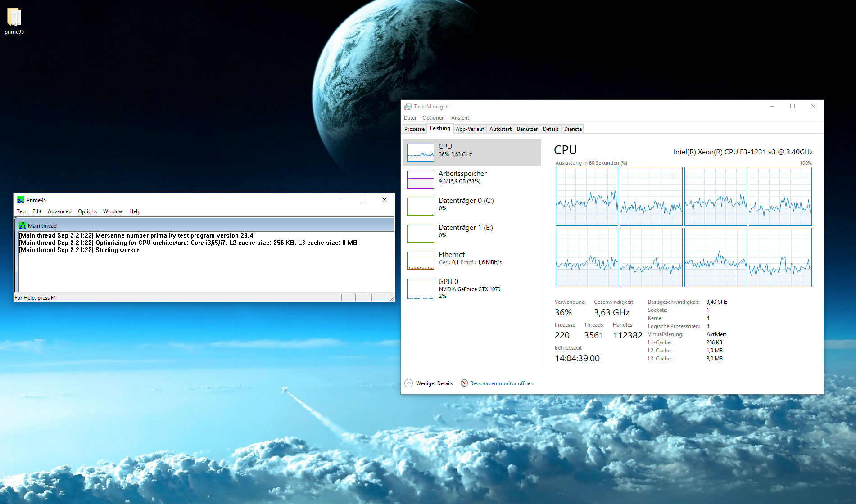Click the Basisgeschwindigkeit 3,40 GHz value

pos(717,302)
